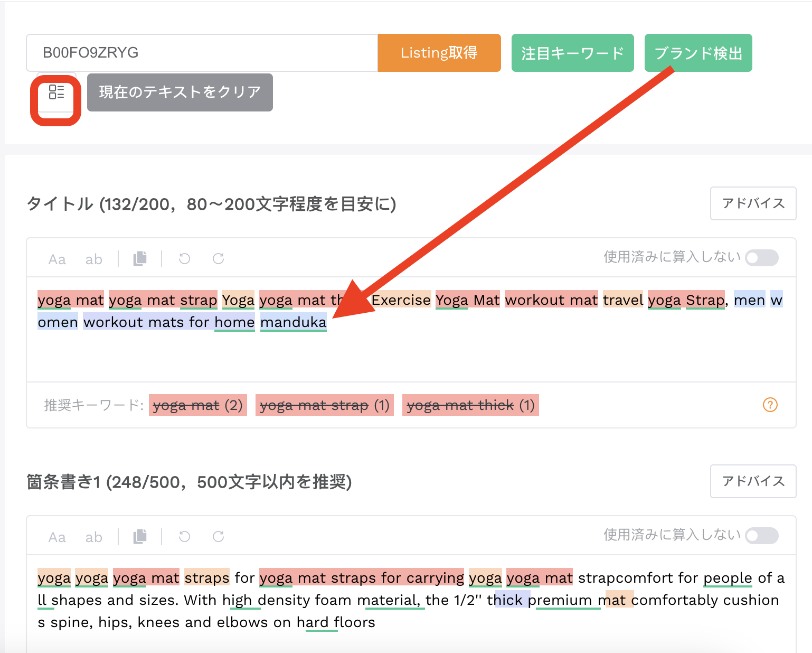The width and height of the screenshot is (812, 653).
Task: Click 'premium' word in bullet 1 text
Action: coord(560,600)
